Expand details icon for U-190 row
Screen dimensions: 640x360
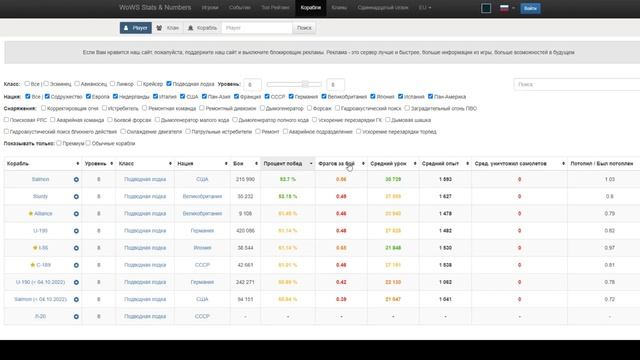coord(76,231)
